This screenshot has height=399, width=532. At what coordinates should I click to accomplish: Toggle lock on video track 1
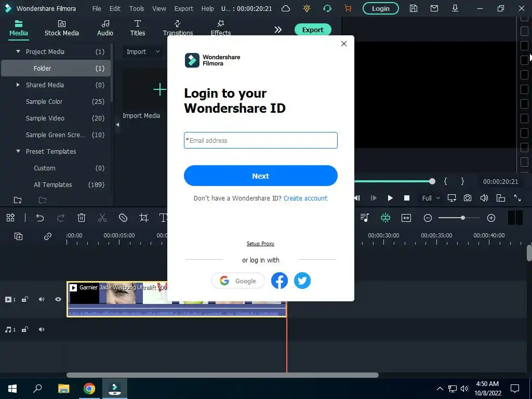[25, 299]
